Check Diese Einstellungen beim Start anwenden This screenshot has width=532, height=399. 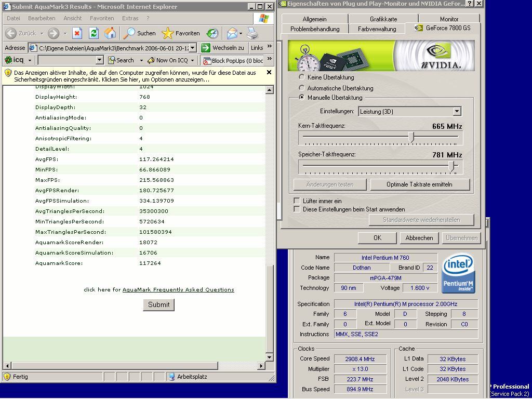click(x=297, y=209)
